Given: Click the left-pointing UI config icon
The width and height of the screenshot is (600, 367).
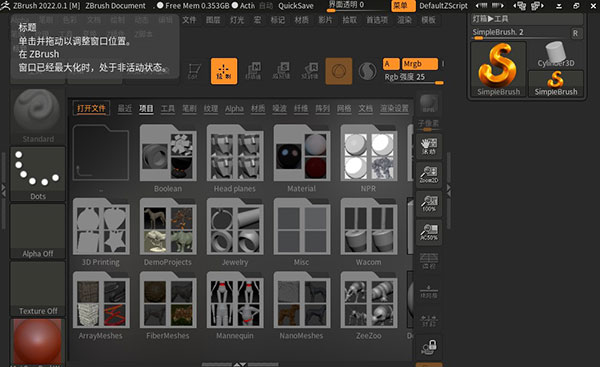Looking at the screenshot, I should pyautogui.click(x=519, y=6).
